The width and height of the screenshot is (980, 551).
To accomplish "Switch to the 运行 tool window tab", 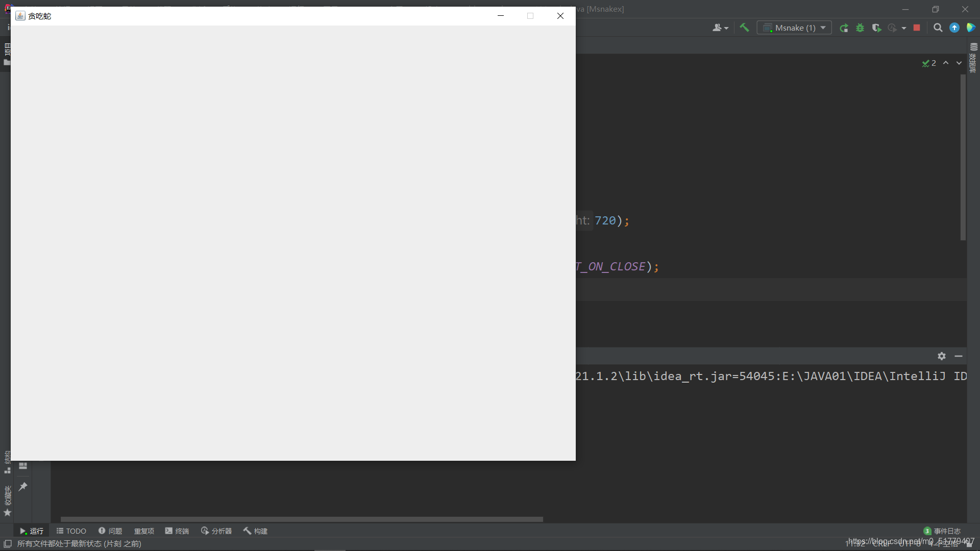I will pos(32,531).
